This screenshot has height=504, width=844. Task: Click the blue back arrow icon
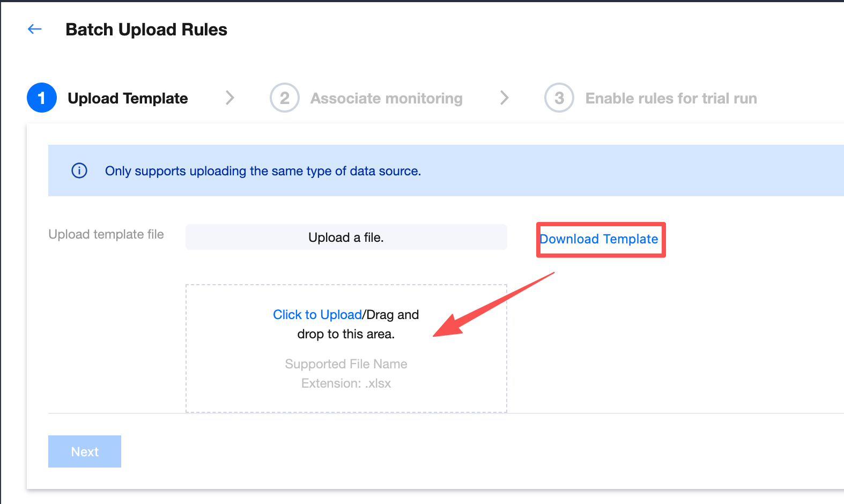pyautogui.click(x=35, y=29)
